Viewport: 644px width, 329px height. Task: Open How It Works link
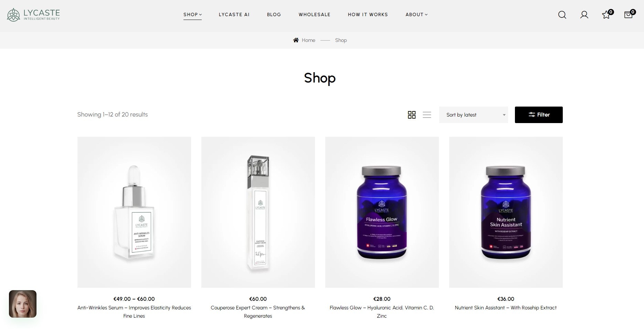(x=368, y=14)
